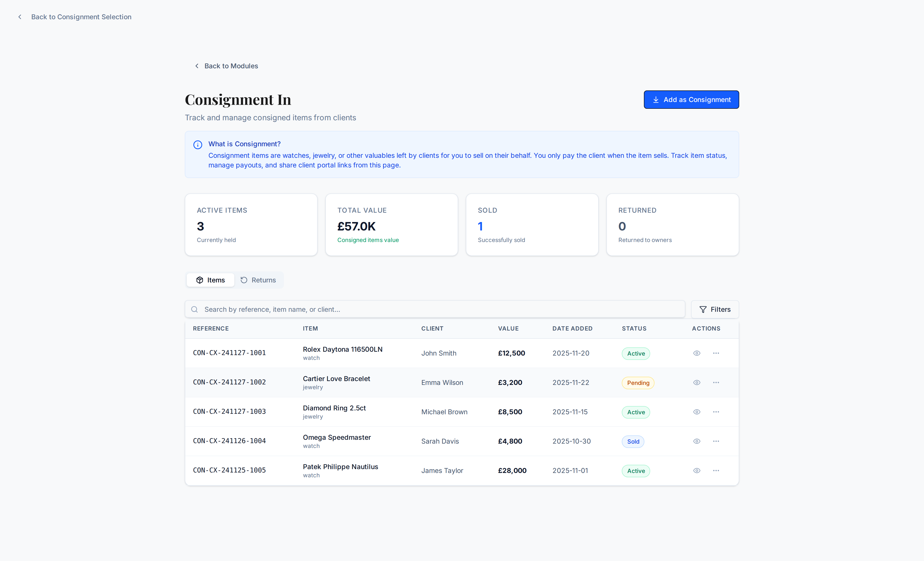The height and width of the screenshot is (561, 924).
Task: Click Add as Consignment button
Action: [x=691, y=100]
